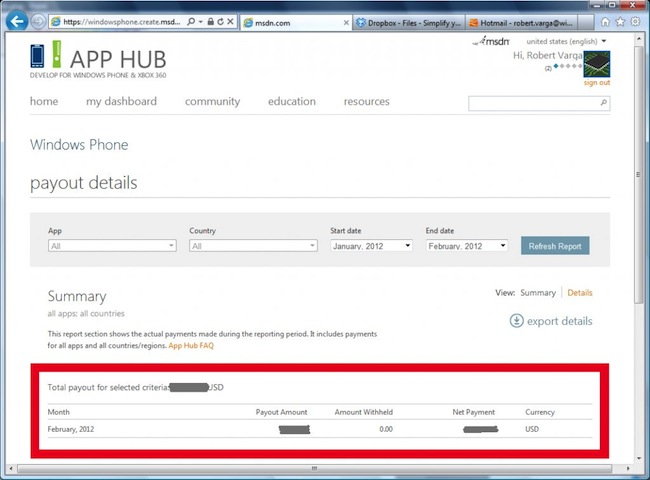The width and height of the screenshot is (650, 480).
Task: Click the 'Currency' column header
Action: 540,412
